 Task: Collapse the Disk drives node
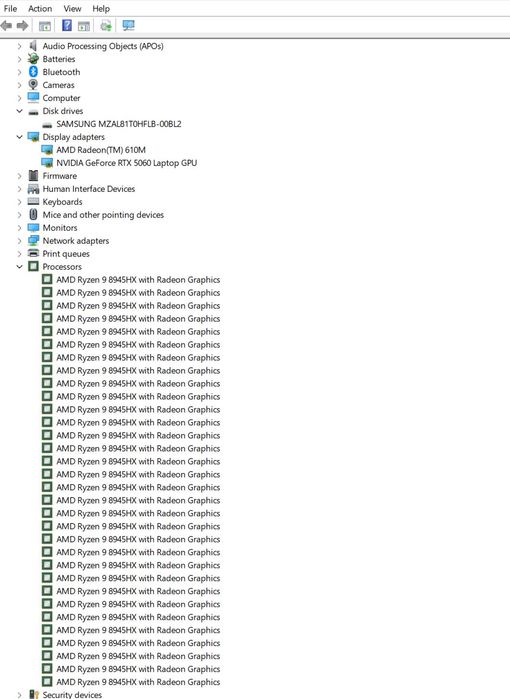coord(19,111)
